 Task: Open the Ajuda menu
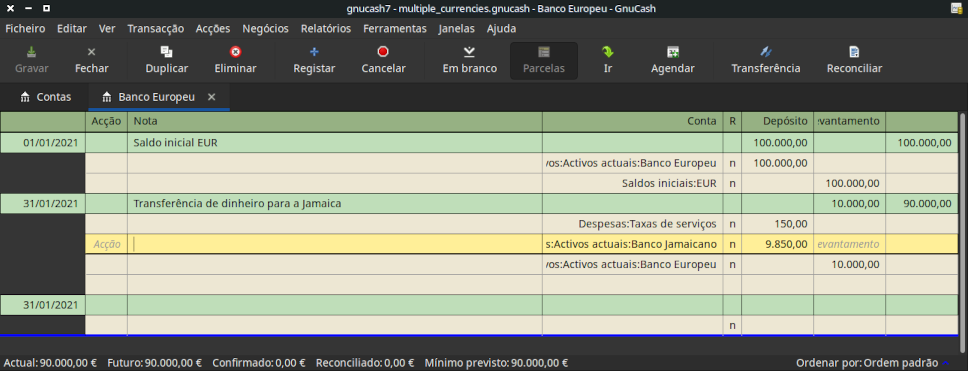click(501, 28)
